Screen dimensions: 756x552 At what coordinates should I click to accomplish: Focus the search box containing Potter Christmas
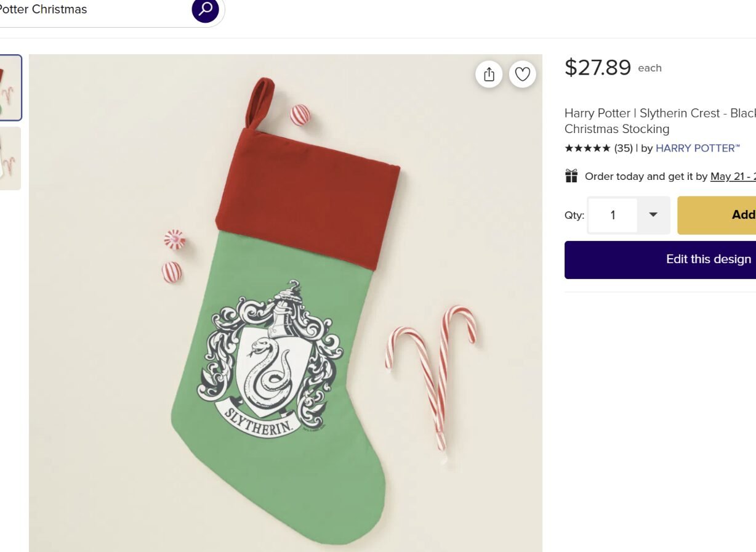point(92,10)
